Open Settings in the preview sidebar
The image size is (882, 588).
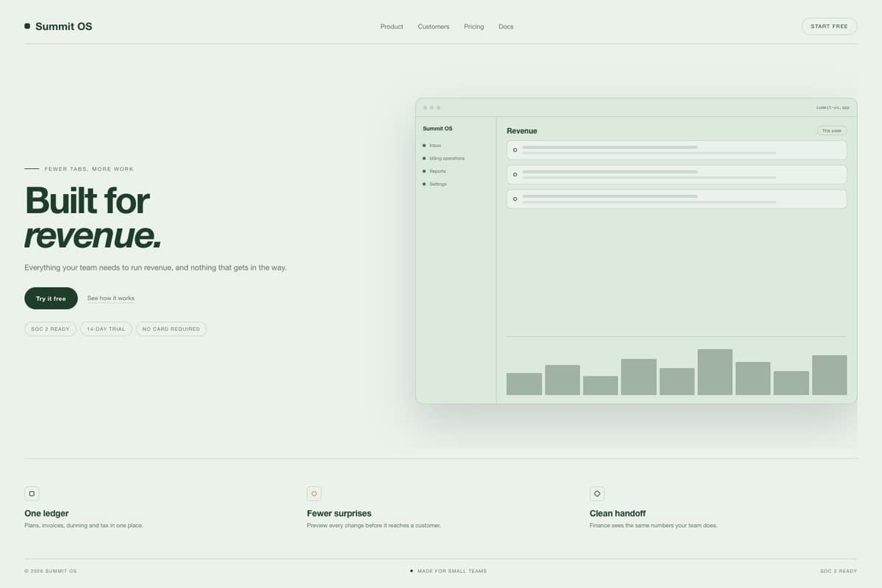click(x=434, y=184)
